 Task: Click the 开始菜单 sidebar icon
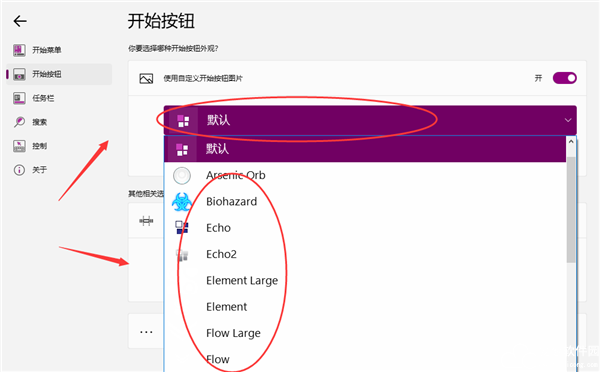point(20,50)
